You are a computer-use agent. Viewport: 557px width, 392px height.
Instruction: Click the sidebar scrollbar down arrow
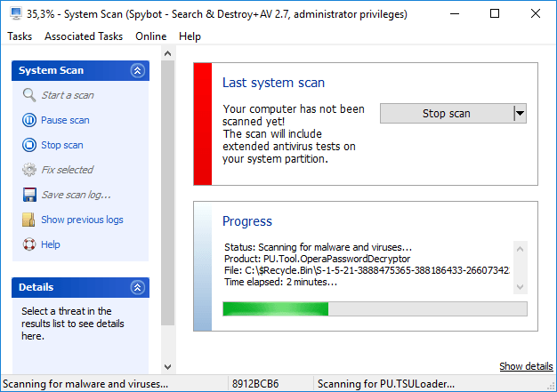(167, 366)
